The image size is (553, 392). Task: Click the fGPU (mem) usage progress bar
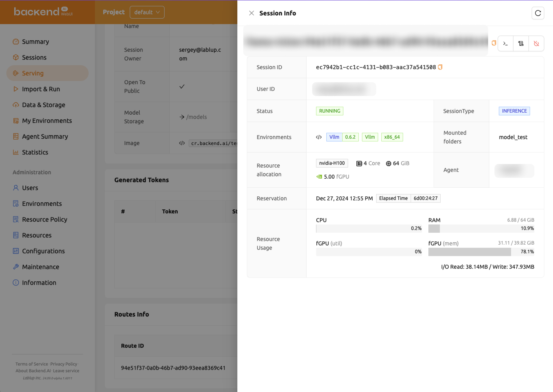[x=481, y=252]
